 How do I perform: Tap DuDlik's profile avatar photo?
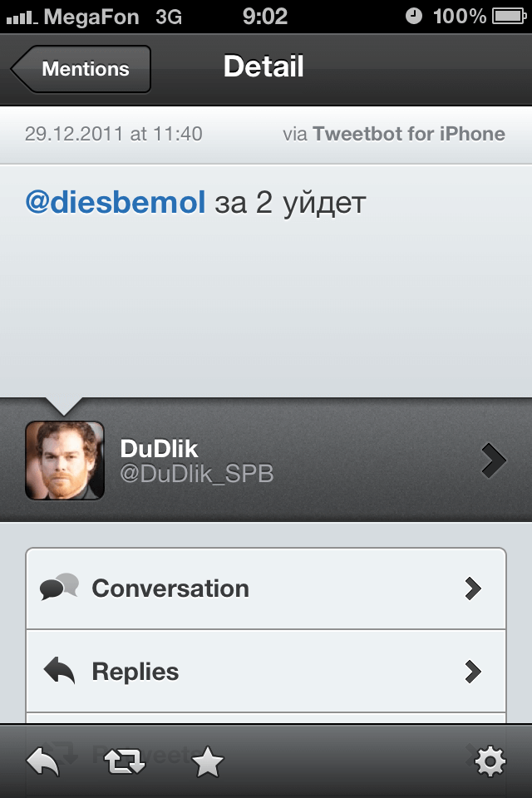(x=65, y=460)
